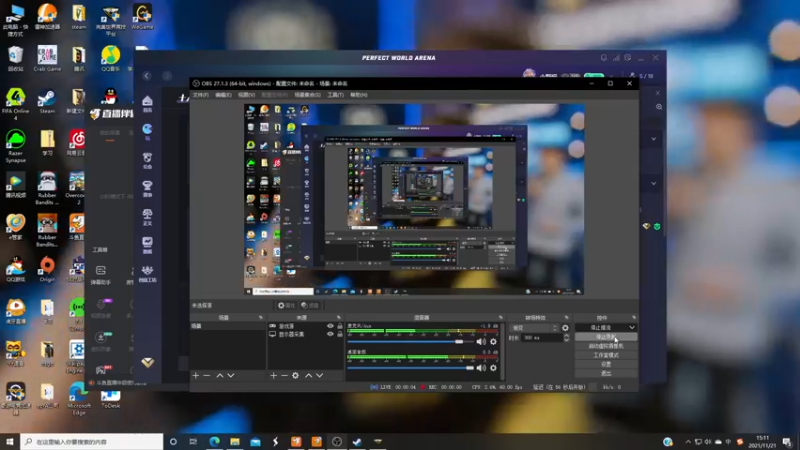Open the OBS Tools menu
The width and height of the screenshot is (800, 450).
(x=335, y=95)
